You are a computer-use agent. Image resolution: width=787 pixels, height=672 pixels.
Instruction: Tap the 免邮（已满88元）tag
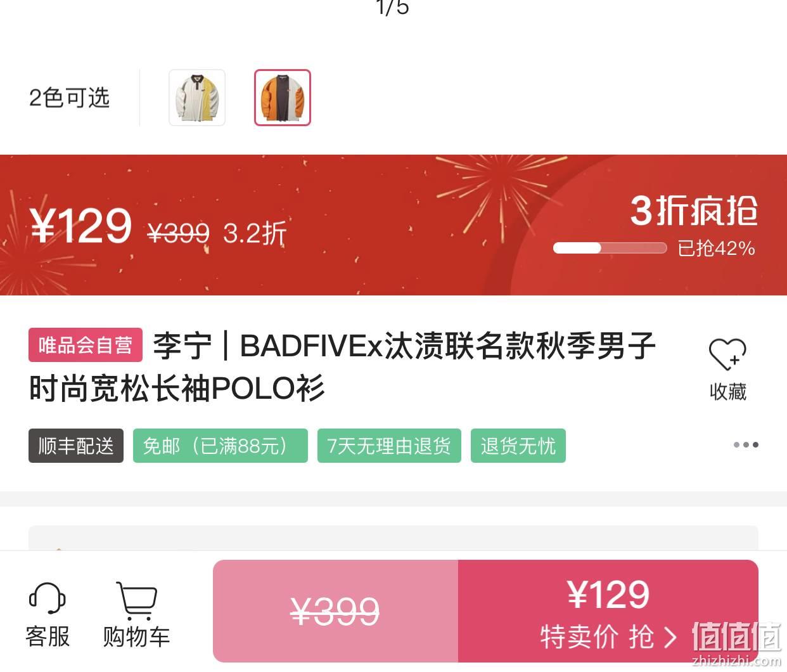coord(221,446)
